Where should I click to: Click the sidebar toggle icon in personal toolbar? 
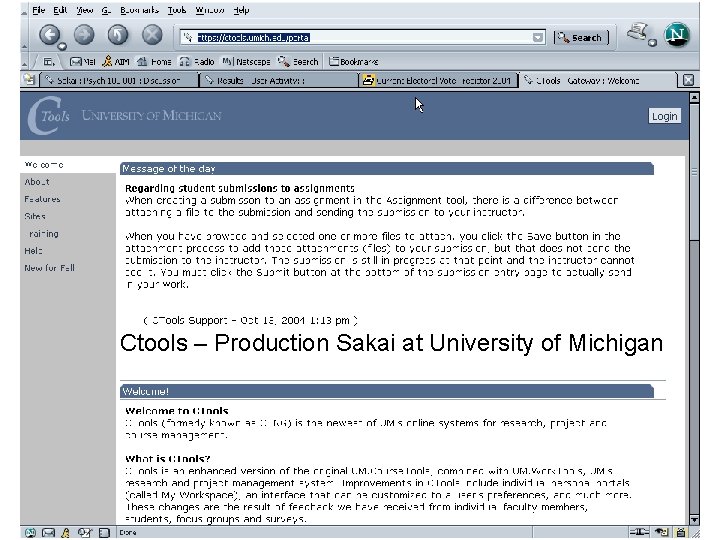[x=49, y=62]
